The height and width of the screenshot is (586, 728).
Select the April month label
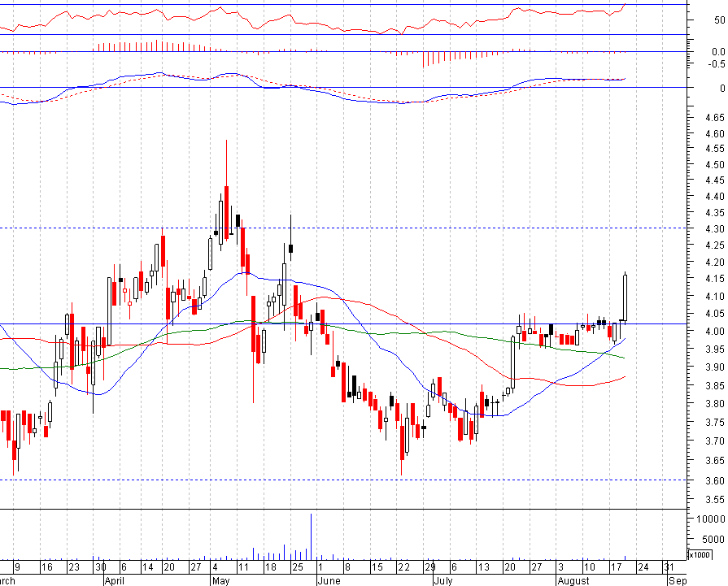pos(115,581)
